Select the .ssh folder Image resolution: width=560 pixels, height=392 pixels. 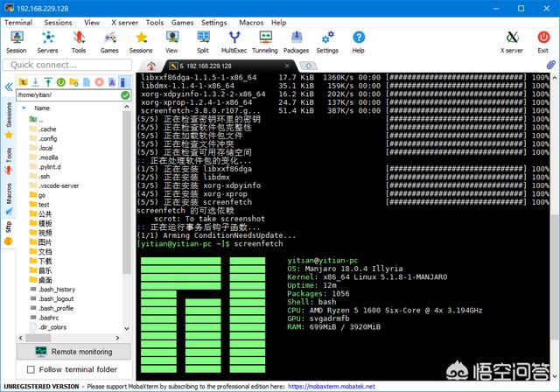39,176
